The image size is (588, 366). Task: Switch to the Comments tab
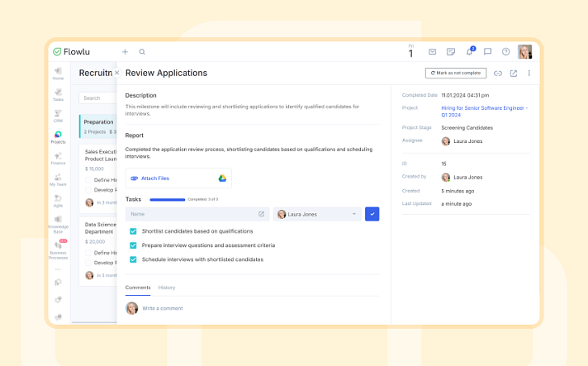138,288
